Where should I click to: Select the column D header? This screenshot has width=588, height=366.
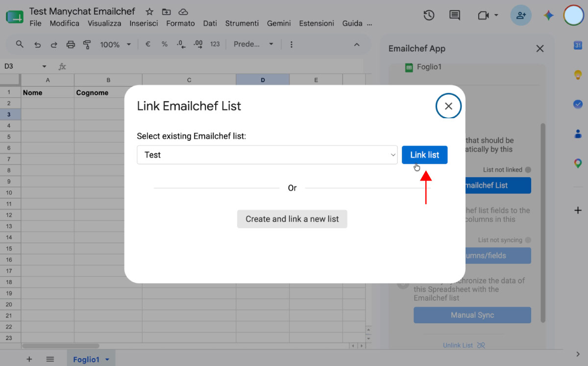click(263, 80)
